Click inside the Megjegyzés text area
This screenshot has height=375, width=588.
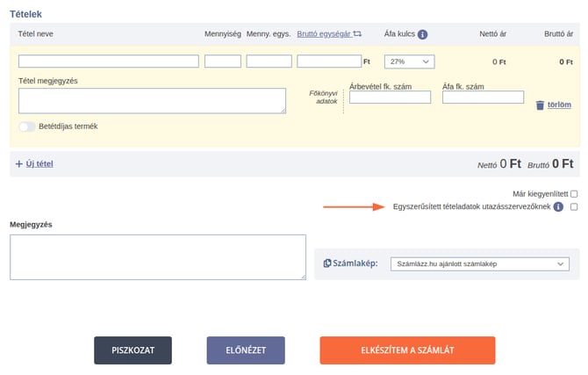158,257
